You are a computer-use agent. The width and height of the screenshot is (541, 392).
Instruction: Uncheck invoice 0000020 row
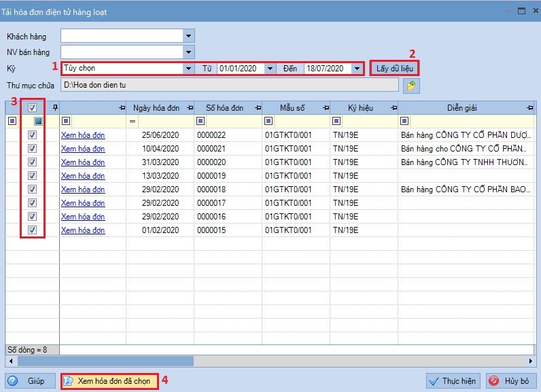(32, 162)
